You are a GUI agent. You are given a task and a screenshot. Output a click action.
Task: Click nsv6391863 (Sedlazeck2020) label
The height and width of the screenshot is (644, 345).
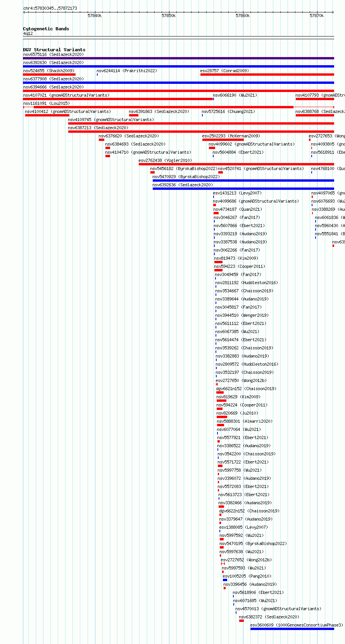[x=159, y=111]
